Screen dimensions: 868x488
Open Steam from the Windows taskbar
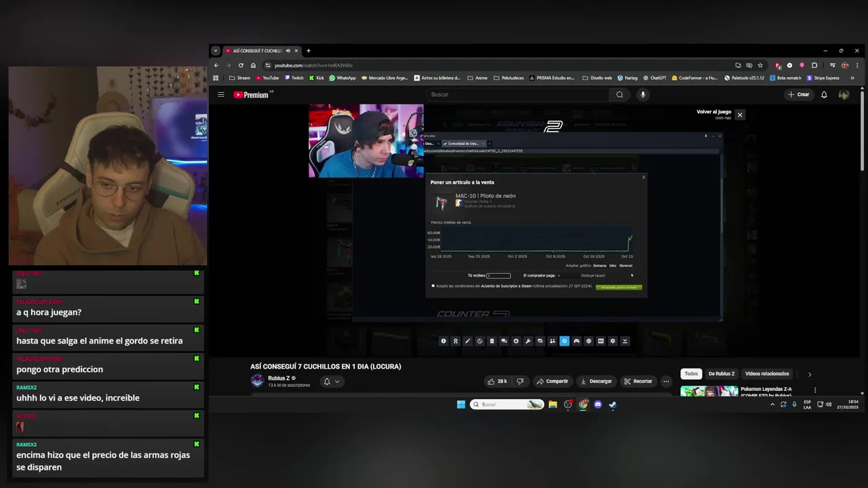pos(612,405)
